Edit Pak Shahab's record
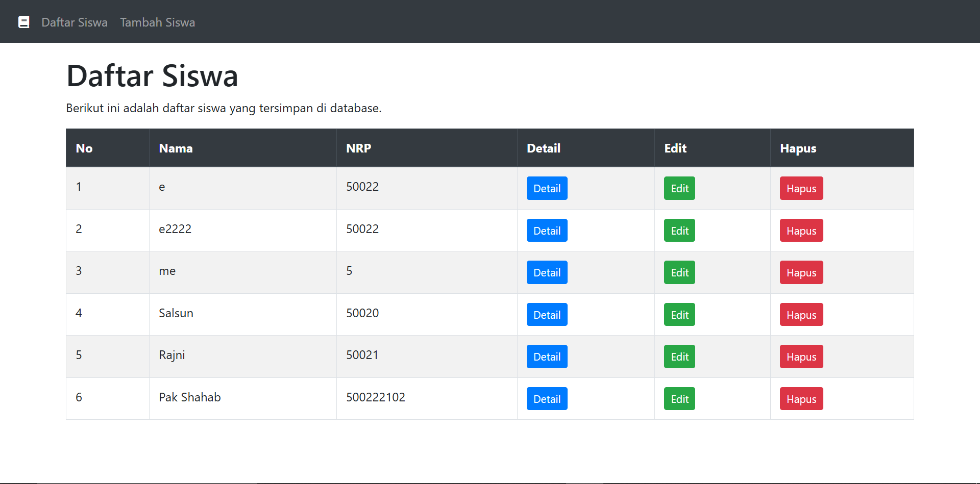Image resolution: width=980 pixels, height=484 pixels. point(679,399)
